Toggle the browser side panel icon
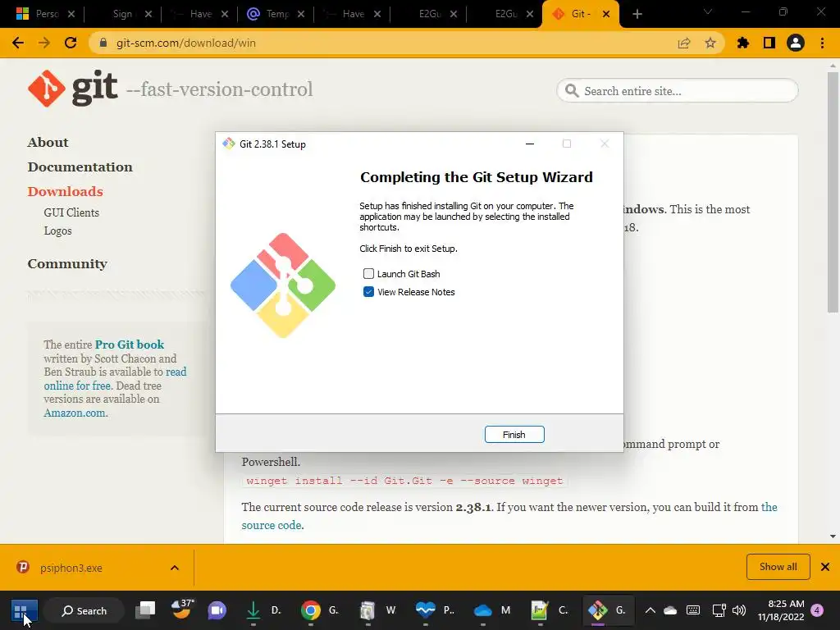Screen dimensions: 840x630 point(769,43)
